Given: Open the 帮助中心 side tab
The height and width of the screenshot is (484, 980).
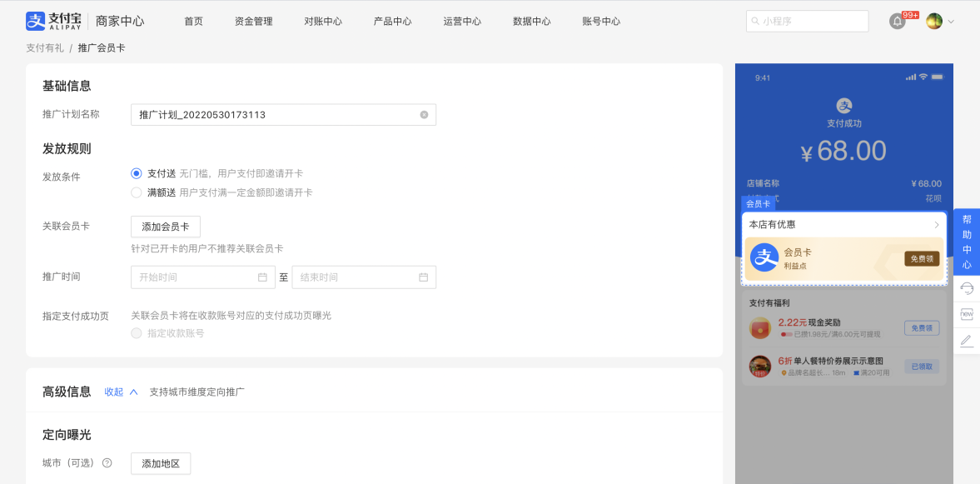Looking at the screenshot, I should coord(966,242).
